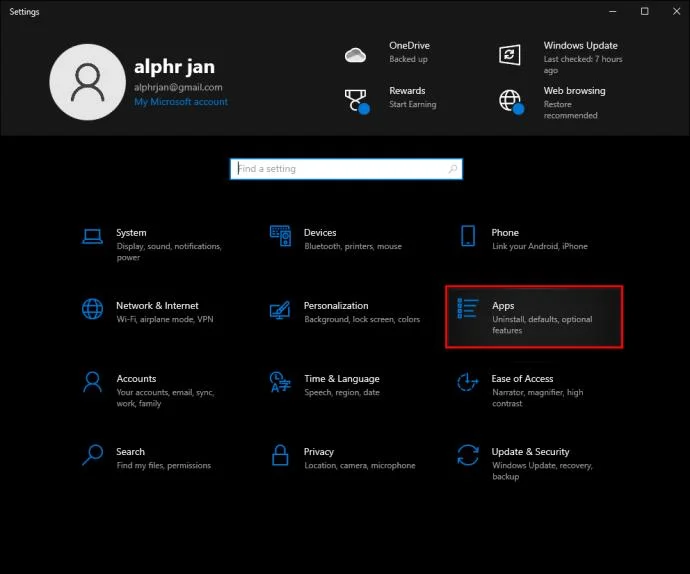
Task: Click the Web browsing title
Action: 574,91
